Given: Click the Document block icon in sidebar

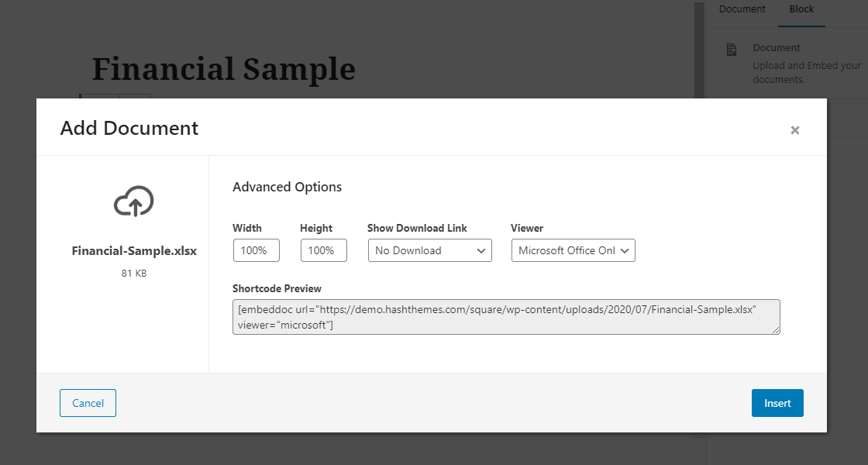Looking at the screenshot, I should pyautogui.click(x=732, y=50).
